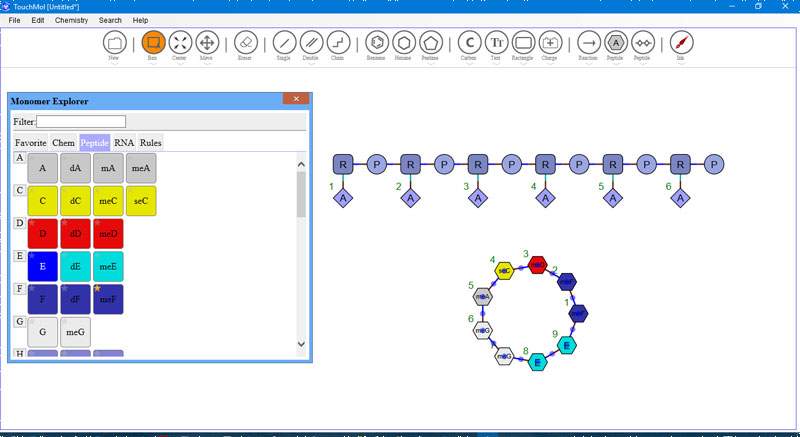Jump to letter E index button
The height and width of the screenshot is (437, 800).
pos(19,256)
